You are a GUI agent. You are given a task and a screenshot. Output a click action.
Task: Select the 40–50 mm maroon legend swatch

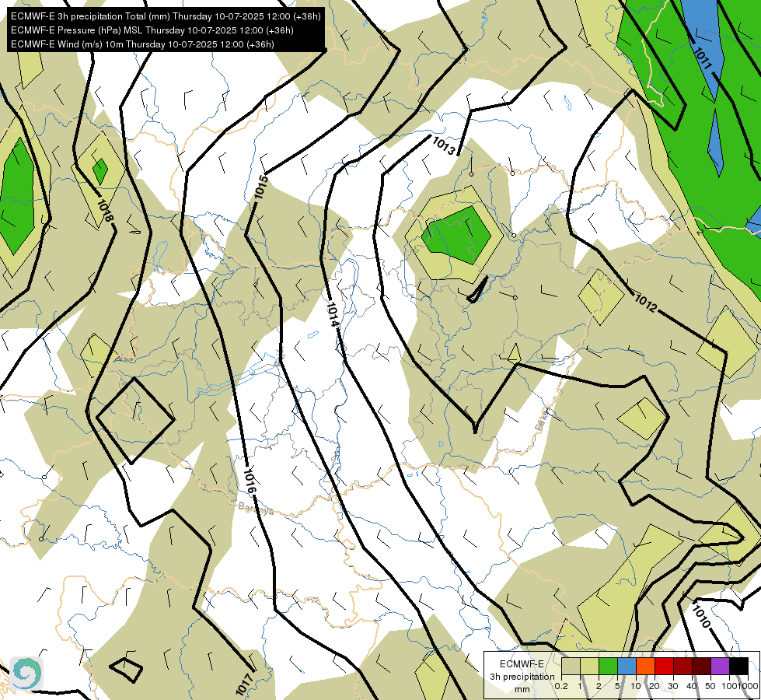click(x=701, y=666)
